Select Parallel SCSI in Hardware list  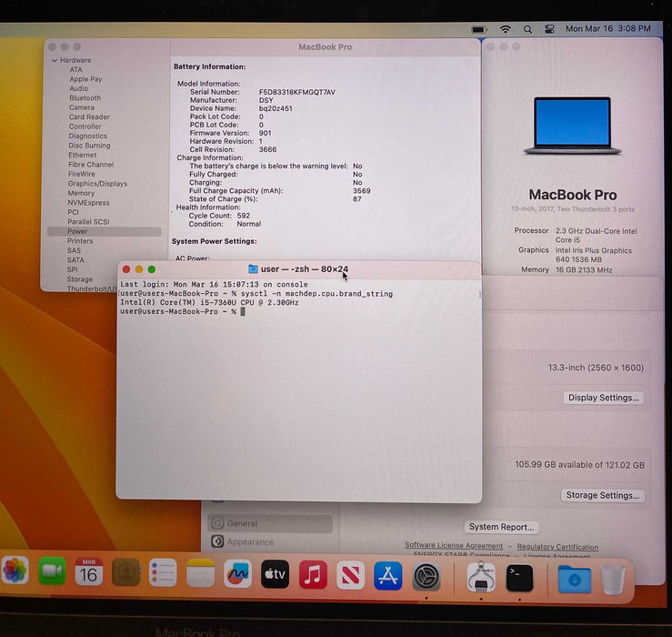pyautogui.click(x=88, y=222)
